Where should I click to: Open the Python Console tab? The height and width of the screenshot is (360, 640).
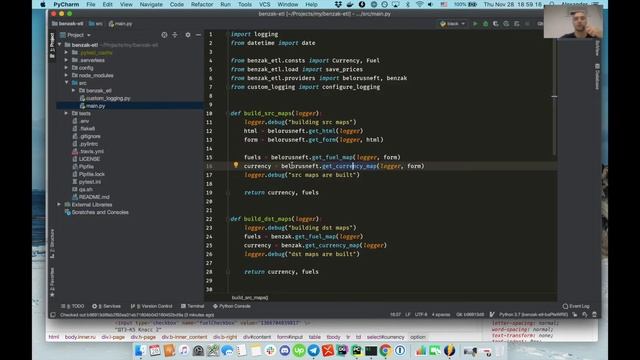[x=232, y=306]
